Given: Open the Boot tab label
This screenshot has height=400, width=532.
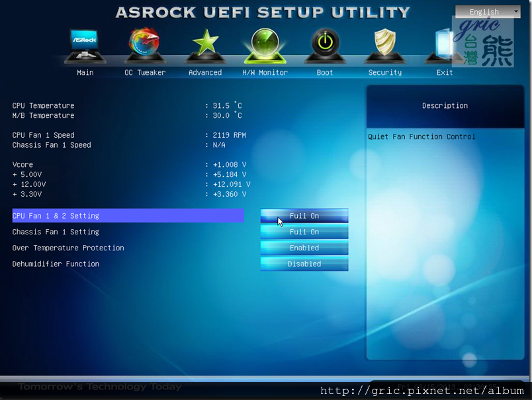Looking at the screenshot, I should click(x=325, y=72).
